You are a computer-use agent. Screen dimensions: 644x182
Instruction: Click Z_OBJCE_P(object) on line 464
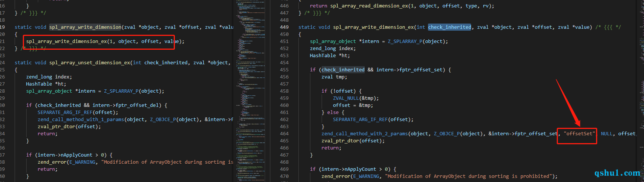point(458,134)
